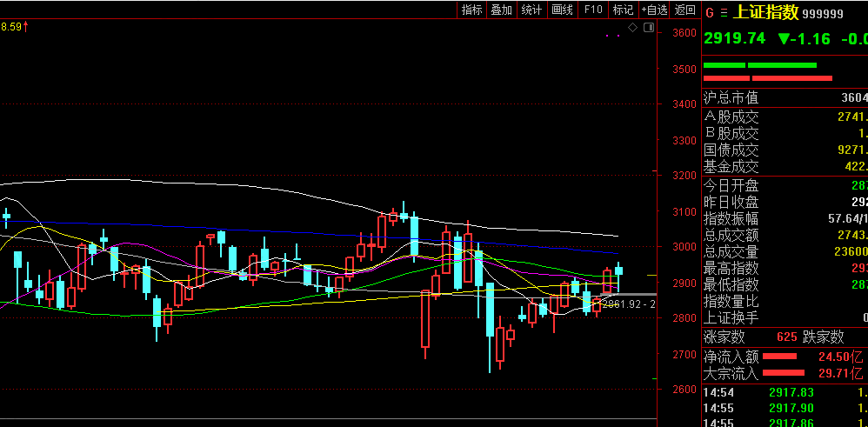Open the 统计 statistics tool
The image size is (868, 427).
coord(532,10)
